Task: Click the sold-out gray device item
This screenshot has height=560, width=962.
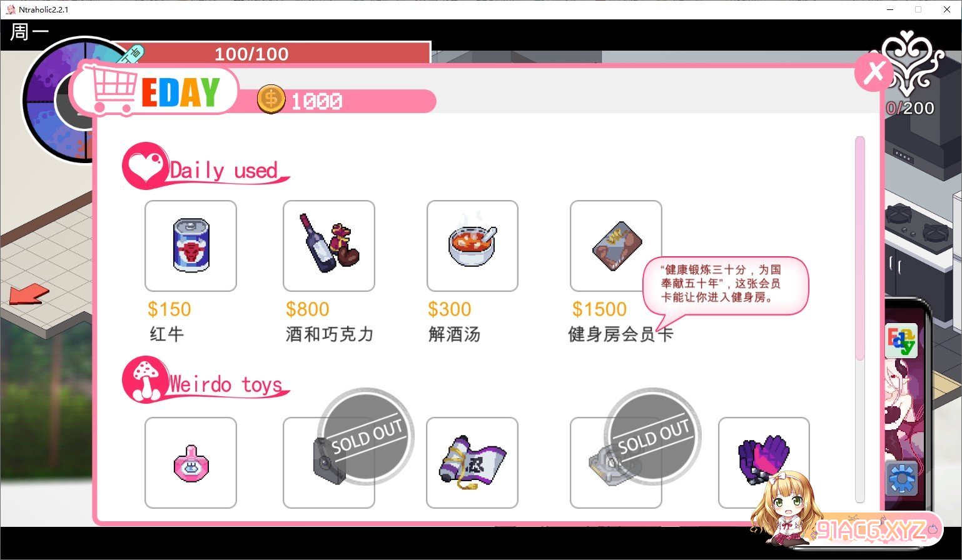Action: click(616, 462)
